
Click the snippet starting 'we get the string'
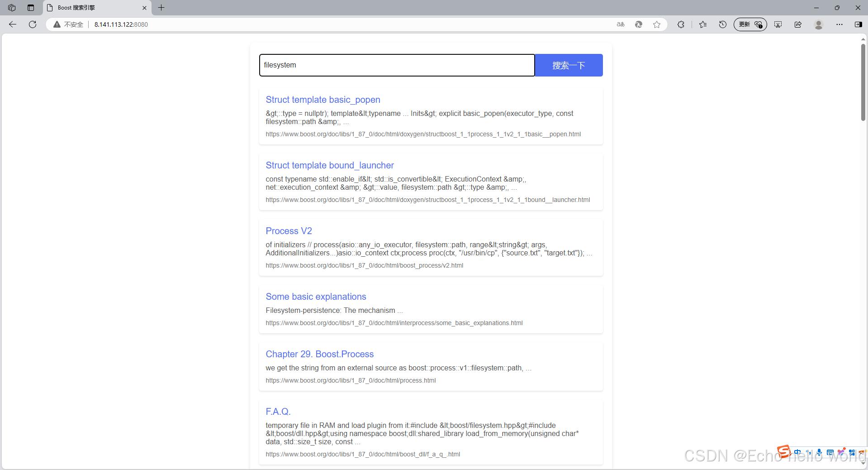398,368
